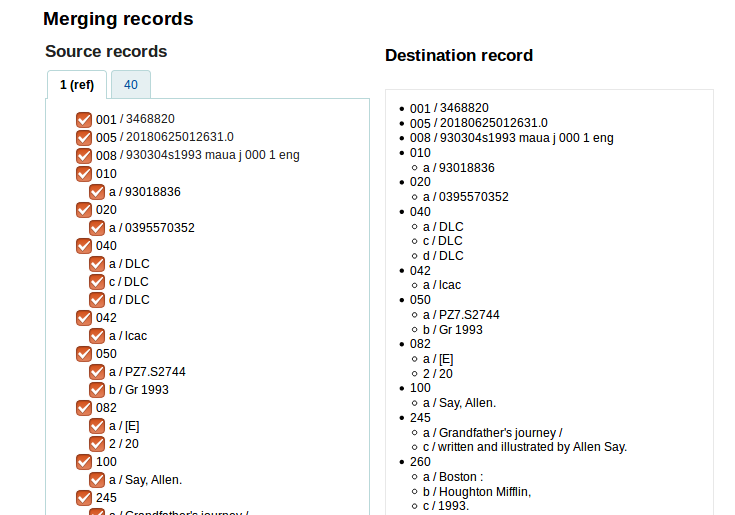
Task: Click destination tag 082
Action: (420, 344)
